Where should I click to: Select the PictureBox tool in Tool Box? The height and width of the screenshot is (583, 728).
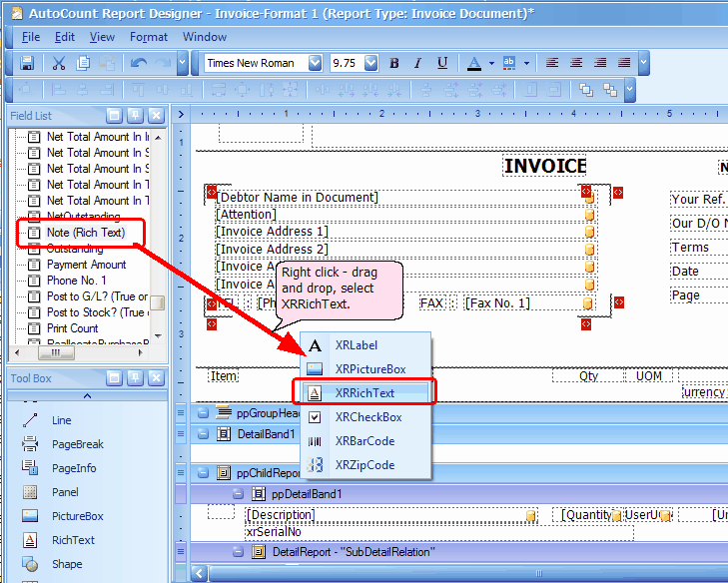77,516
